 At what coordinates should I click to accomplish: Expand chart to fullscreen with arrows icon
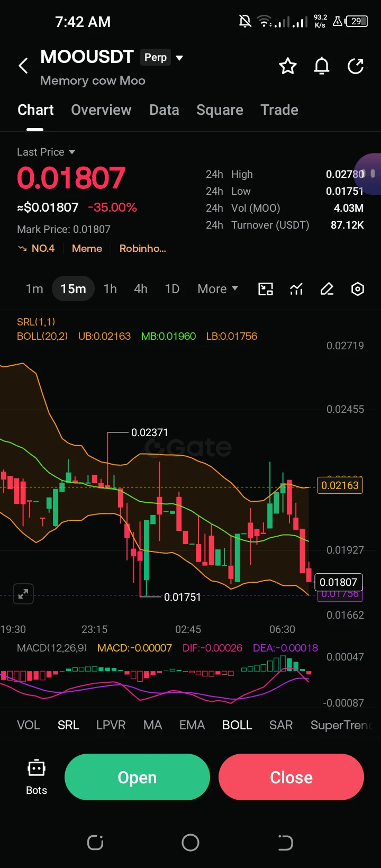point(23,594)
